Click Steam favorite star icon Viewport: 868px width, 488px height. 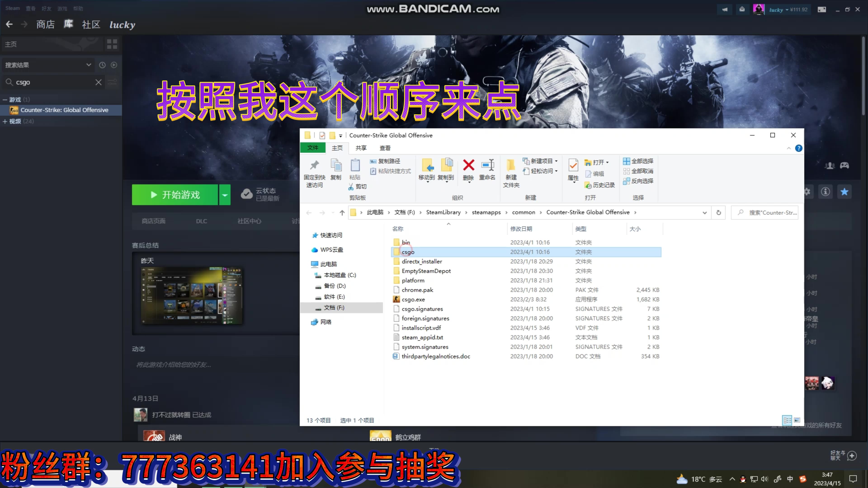pos(844,192)
